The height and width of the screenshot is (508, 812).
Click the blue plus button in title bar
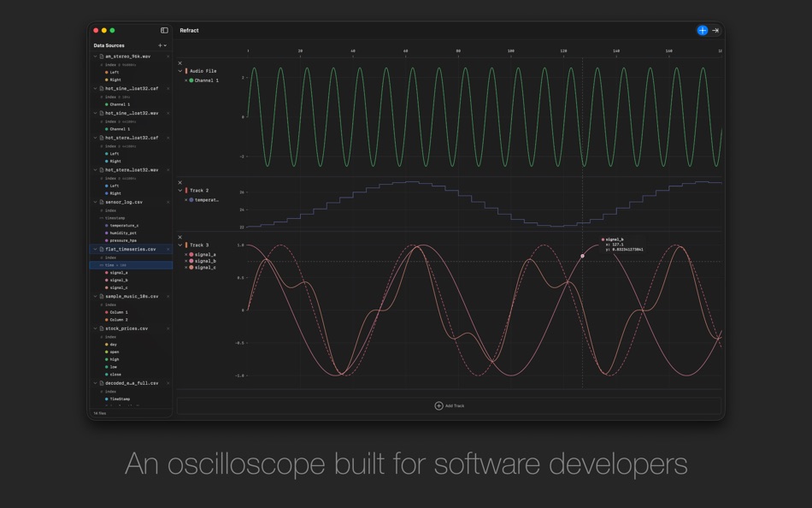coord(703,31)
